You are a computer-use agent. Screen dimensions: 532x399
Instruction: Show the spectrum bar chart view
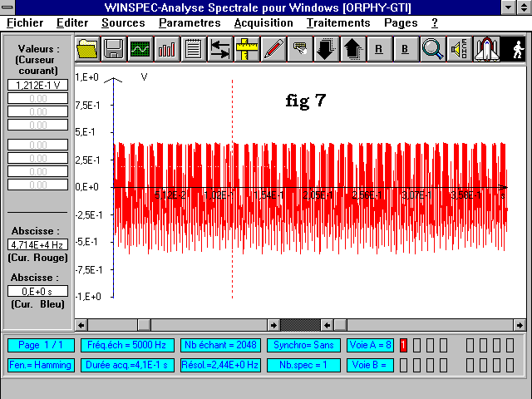(x=166, y=49)
